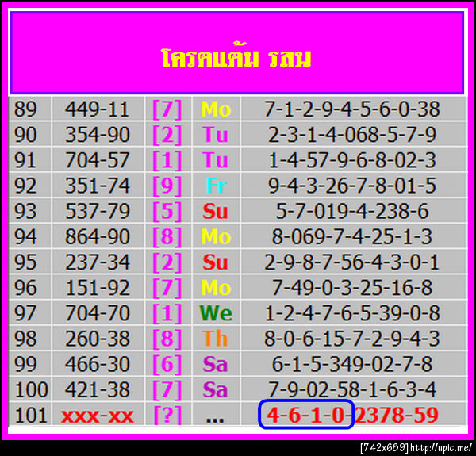
Task: Click the Tu day label in row 90
Action: (x=215, y=134)
